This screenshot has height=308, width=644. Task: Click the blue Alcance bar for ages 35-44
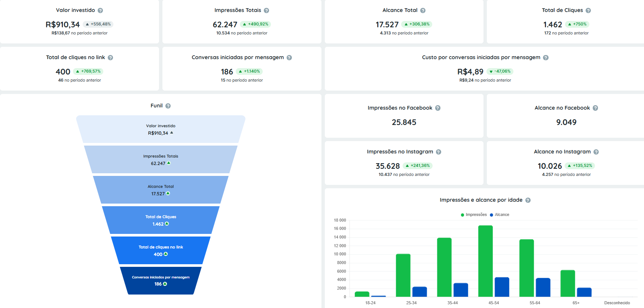(461, 290)
